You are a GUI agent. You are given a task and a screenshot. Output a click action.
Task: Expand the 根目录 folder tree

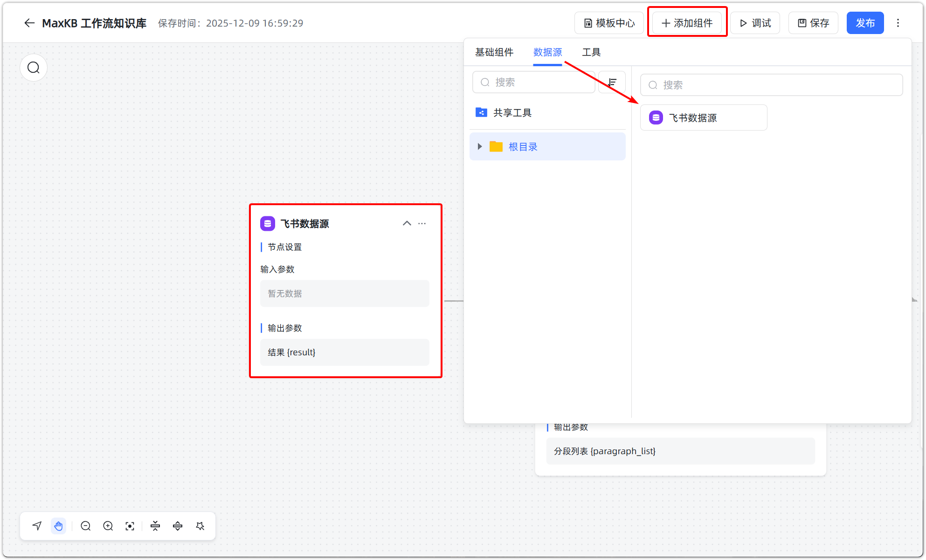pyautogui.click(x=480, y=146)
